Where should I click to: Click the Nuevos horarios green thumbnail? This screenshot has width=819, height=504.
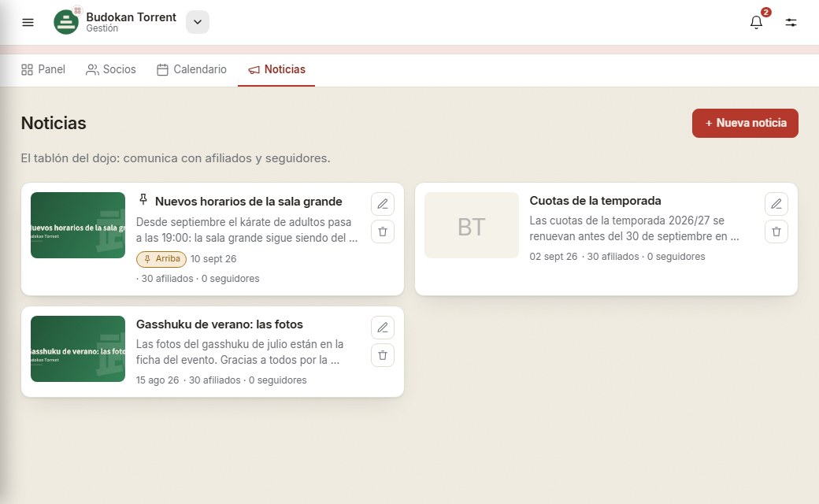[78, 225]
